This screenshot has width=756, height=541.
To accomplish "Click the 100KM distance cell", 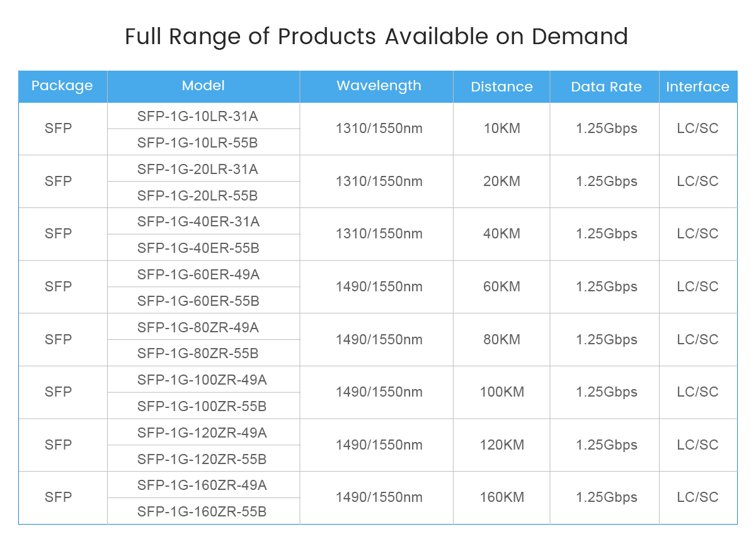I will click(x=501, y=392).
